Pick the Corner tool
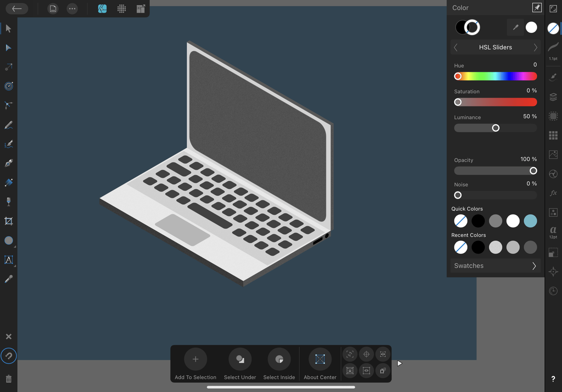This screenshot has width=562, height=392. click(x=8, y=105)
